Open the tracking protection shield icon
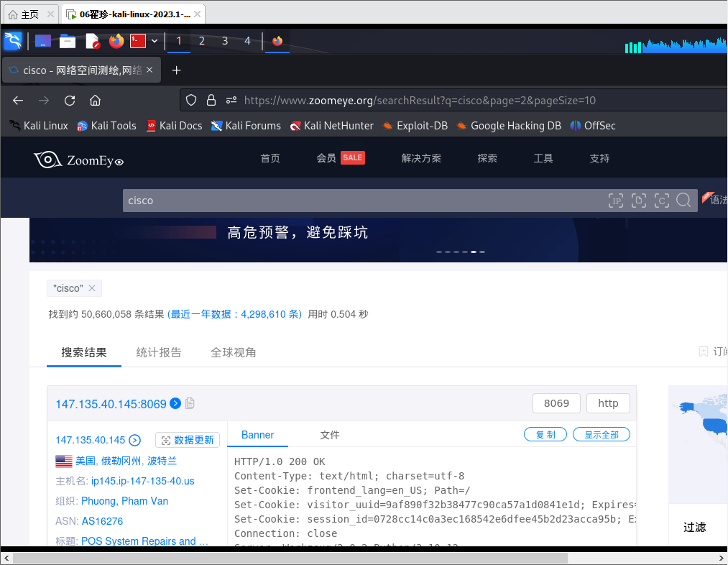 (x=191, y=101)
